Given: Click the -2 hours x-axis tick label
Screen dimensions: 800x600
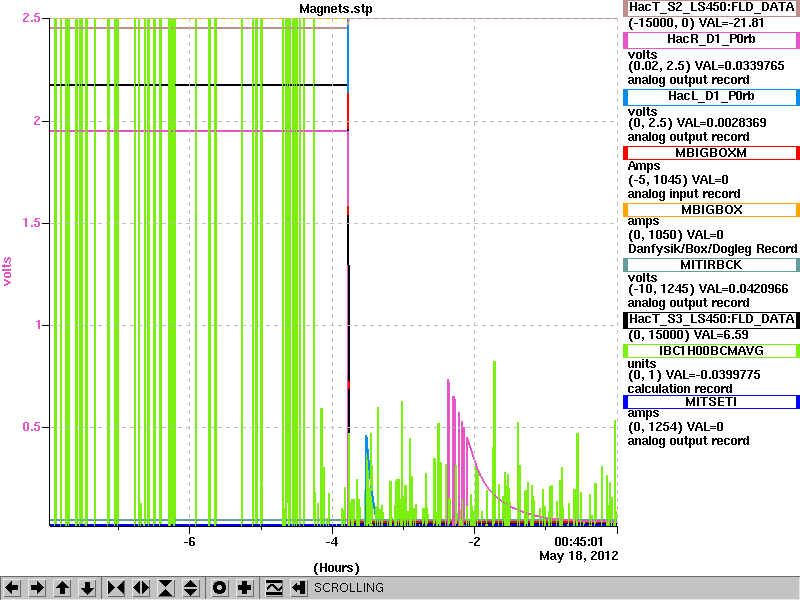Looking at the screenshot, I should click(x=474, y=541).
